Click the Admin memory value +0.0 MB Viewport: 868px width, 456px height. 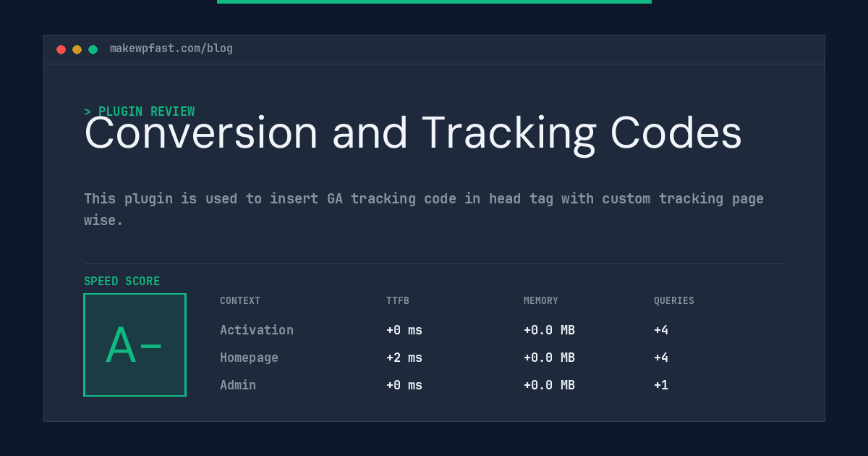click(x=549, y=385)
